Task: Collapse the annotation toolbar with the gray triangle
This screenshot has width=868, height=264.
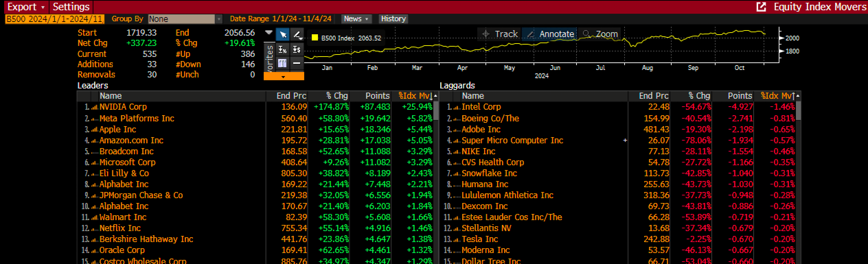Action: 269,32
